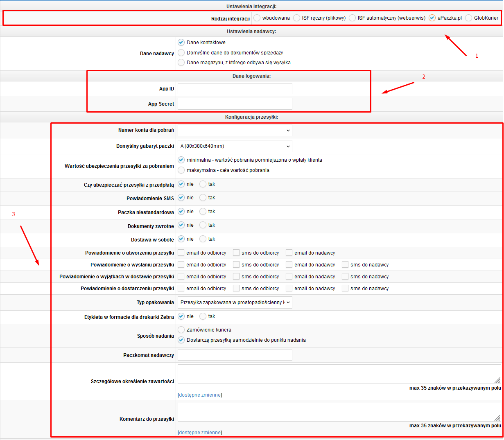The image size is (504, 440).
Task: Set Powiadomienie SMS to tak
Action: pos(203,198)
